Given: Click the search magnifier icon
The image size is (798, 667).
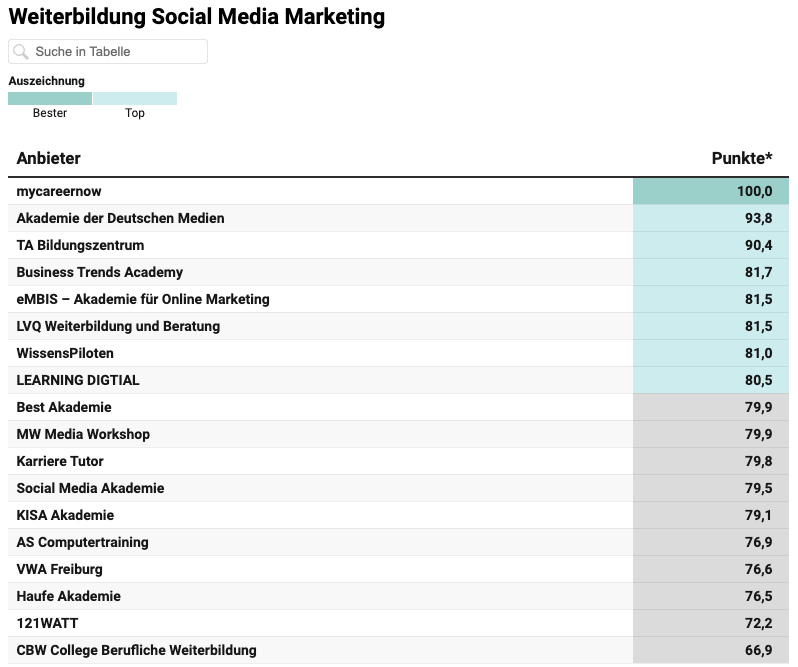Looking at the screenshot, I should 21,52.
